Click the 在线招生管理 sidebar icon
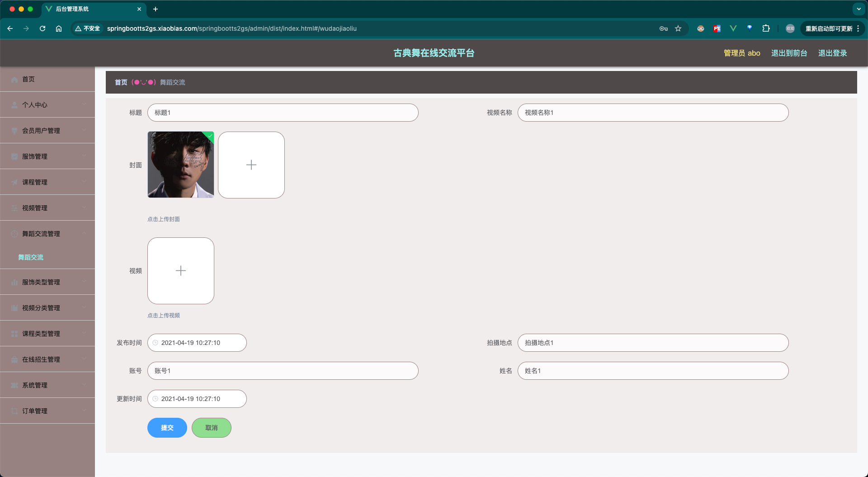This screenshot has width=868, height=477. pyautogui.click(x=14, y=359)
